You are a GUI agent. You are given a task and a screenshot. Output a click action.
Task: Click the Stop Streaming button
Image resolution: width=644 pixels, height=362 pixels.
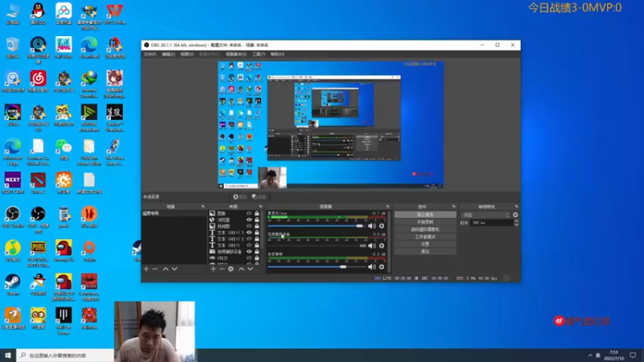click(x=425, y=215)
